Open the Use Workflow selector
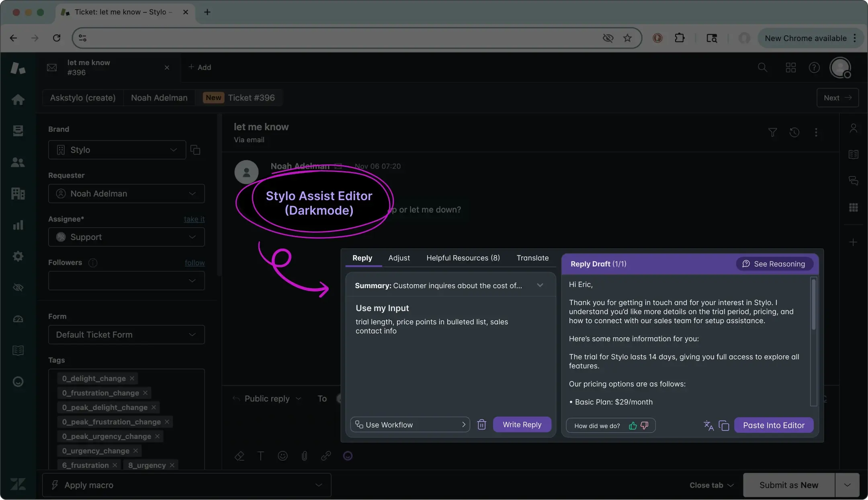The image size is (868, 500). 410,425
